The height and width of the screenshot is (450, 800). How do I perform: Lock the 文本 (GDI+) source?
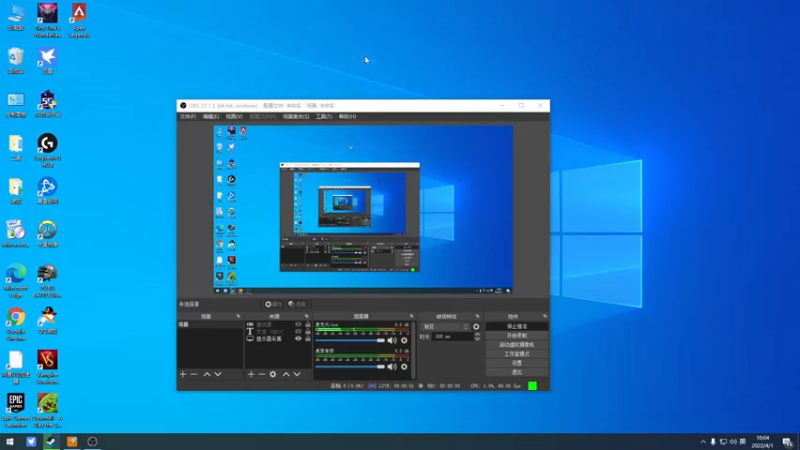pos(307,332)
